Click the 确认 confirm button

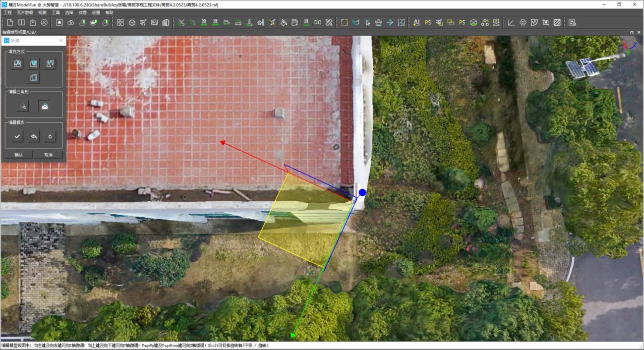(19, 155)
